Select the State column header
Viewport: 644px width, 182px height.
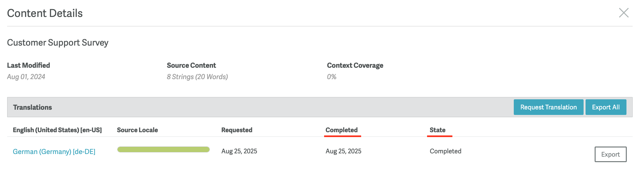click(437, 130)
